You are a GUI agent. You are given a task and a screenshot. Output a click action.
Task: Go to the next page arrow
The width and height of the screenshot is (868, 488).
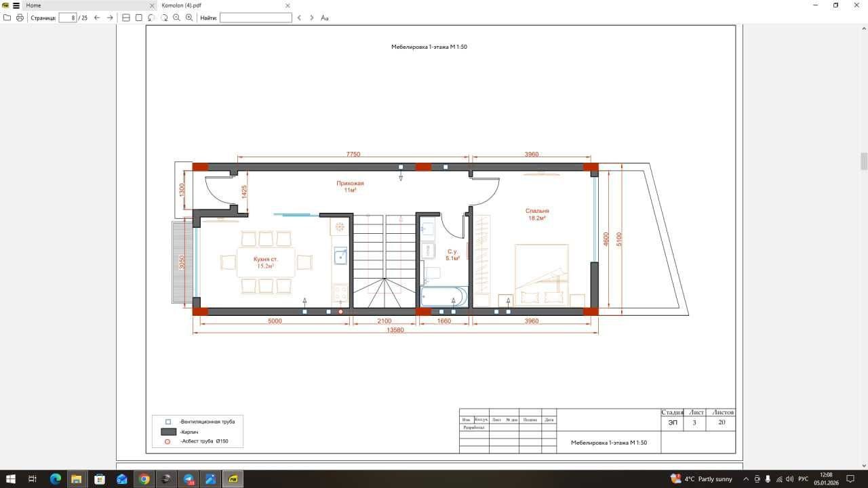[x=110, y=18]
